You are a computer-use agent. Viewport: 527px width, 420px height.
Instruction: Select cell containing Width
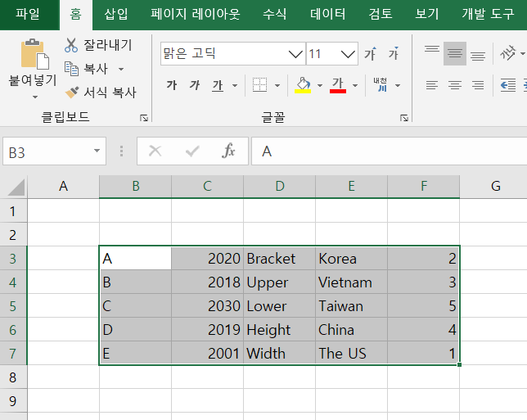click(x=279, y=354)
